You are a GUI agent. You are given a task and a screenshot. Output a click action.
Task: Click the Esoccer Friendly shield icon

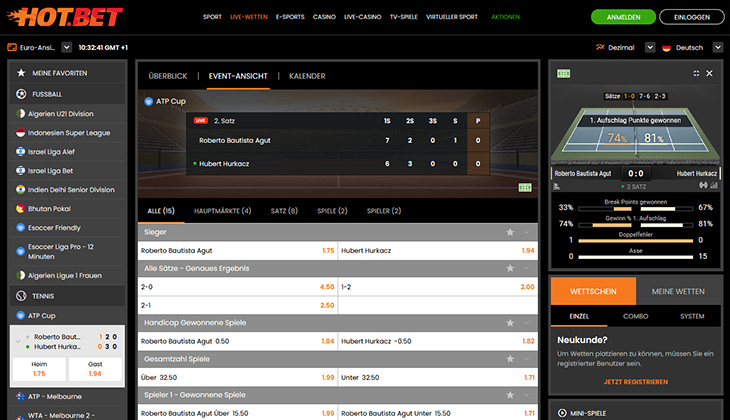pyautogui.click(x=20, y=228)
